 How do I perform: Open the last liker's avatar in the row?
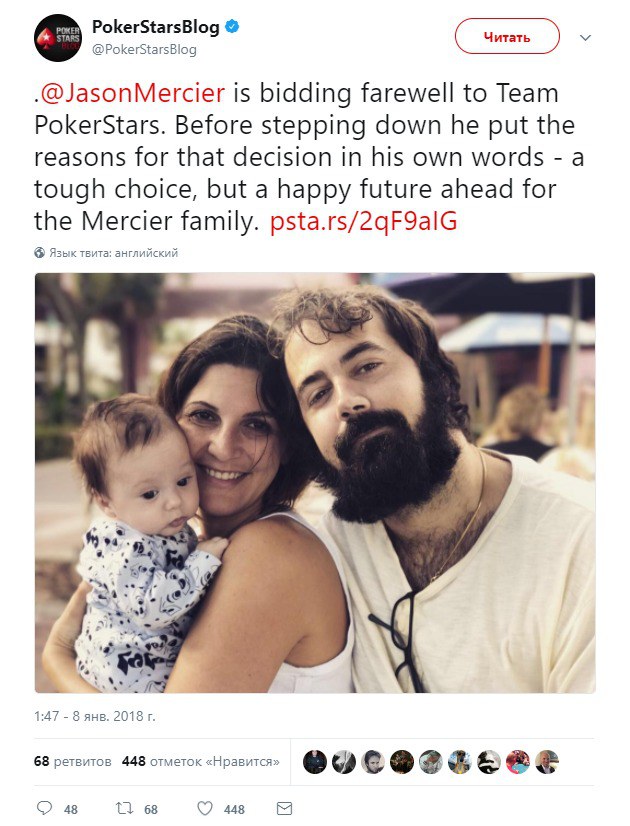(x=547, y=761)
